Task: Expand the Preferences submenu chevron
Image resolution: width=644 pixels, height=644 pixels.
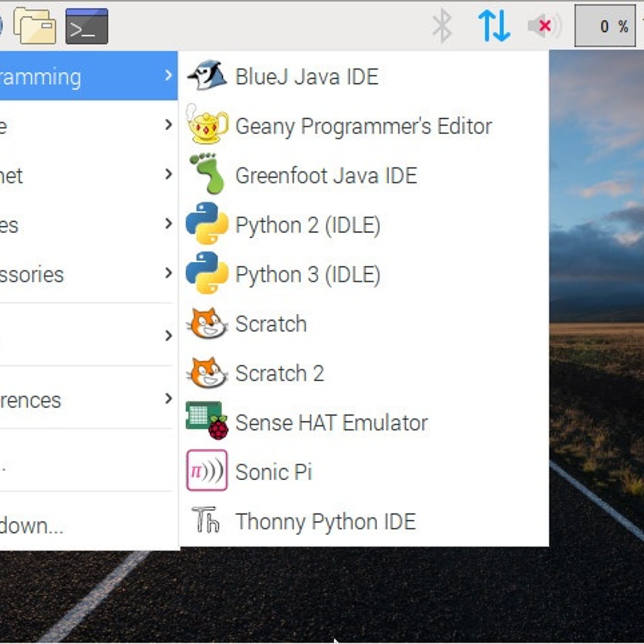Action: coord(168,398)
